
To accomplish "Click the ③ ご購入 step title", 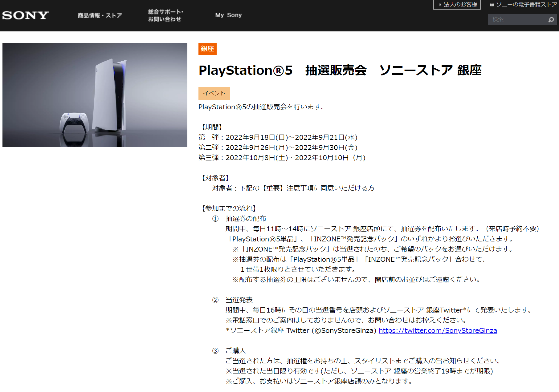I will click(x=229, y=351).
